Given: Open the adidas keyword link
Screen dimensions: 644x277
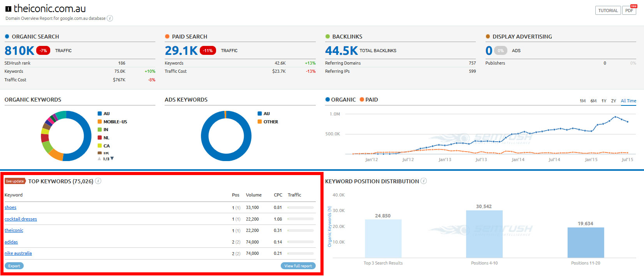Looking at the screenshot, I should click(11, 242).
